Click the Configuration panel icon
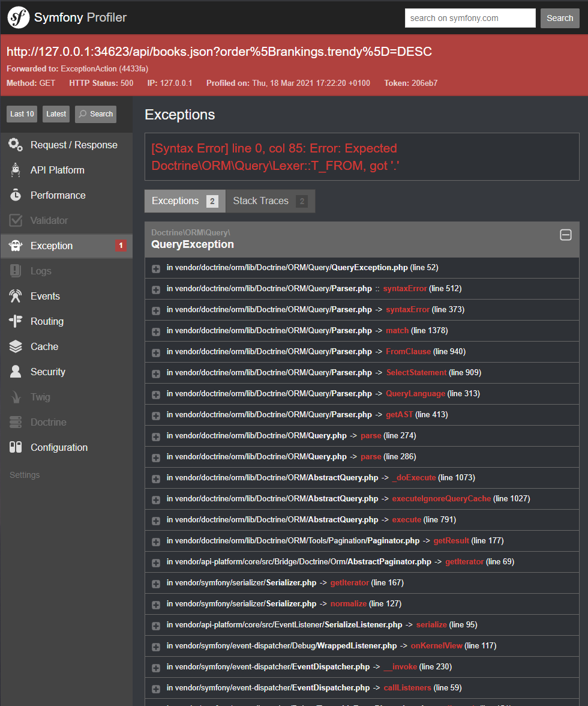Viewport: 588px width, 706px height. click(x=15, y=447)
